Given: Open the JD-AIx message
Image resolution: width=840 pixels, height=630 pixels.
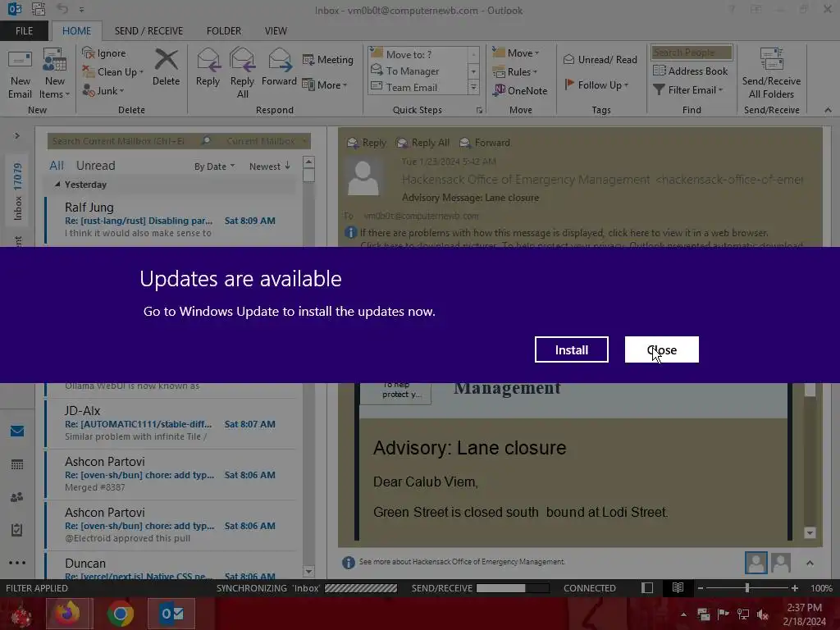Looking at the screenshot, I should click(x=171, y=423).
